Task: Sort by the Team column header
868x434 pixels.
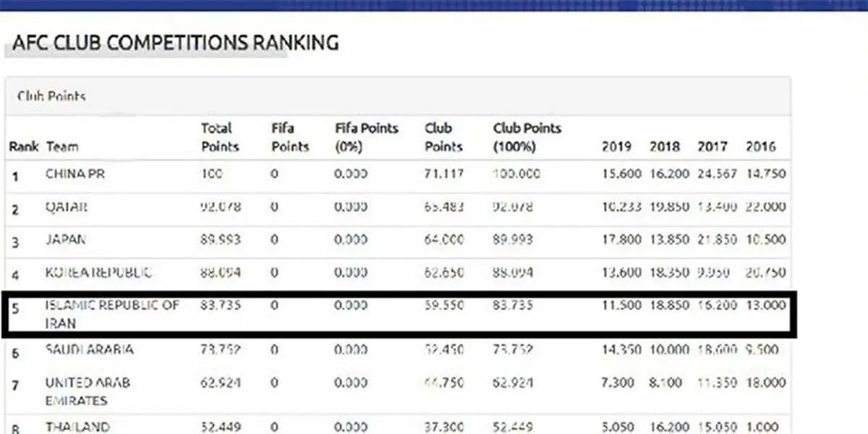Action: coord(62,147)
